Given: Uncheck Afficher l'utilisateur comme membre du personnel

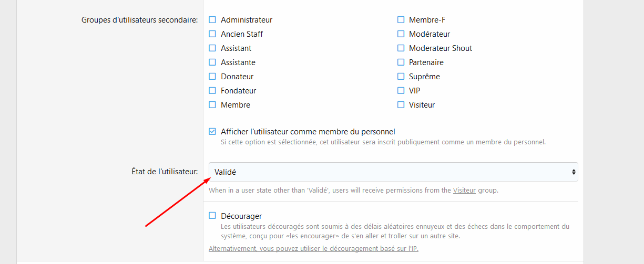Looking at the screenshot, I should (212, 132).
